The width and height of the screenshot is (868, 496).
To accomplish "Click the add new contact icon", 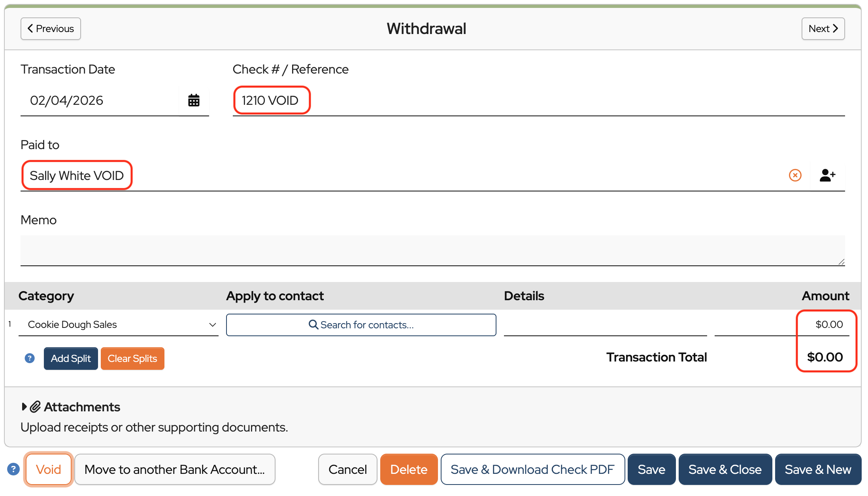I will click(827, 175).
